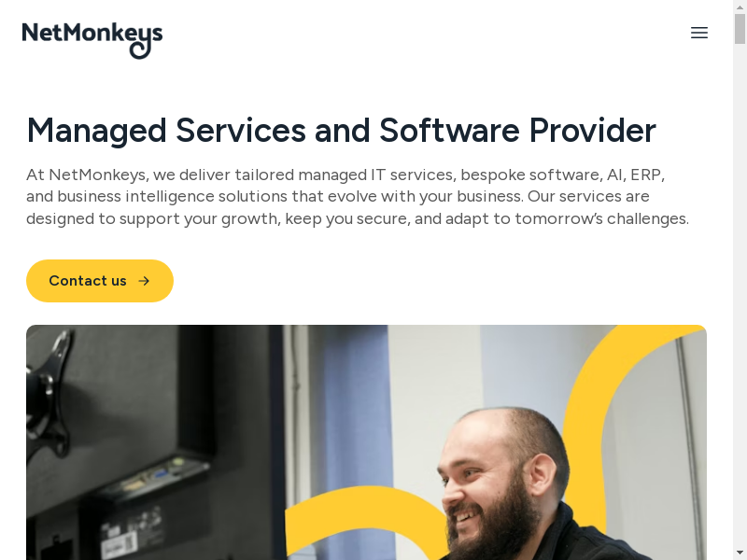The width and height of the screenshot is (747, 560).
Task: Click the Contact us button label
Action: (88, 281)
